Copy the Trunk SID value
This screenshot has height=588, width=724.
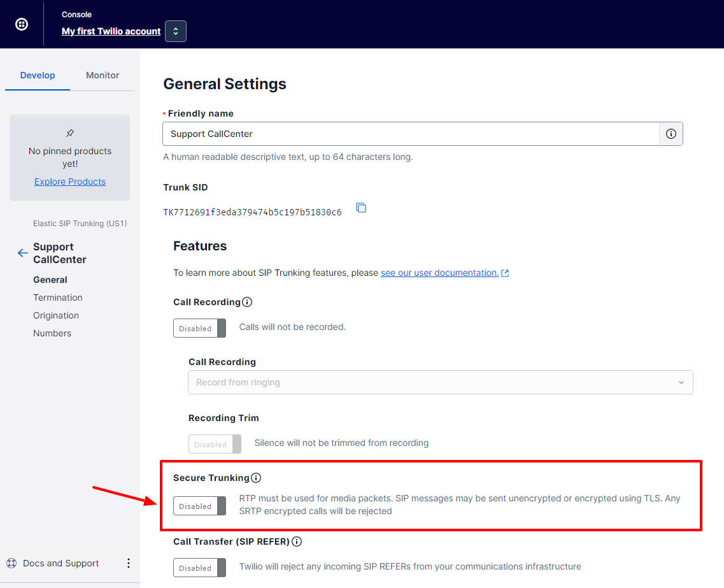361,208
